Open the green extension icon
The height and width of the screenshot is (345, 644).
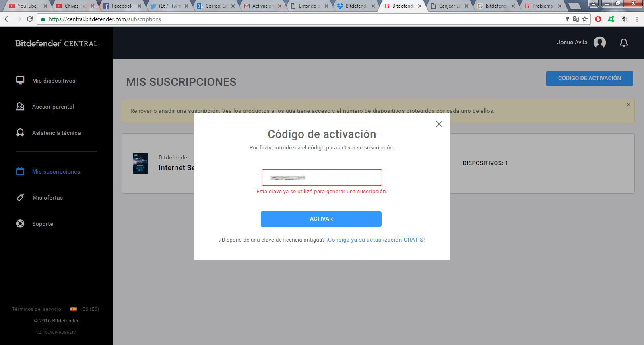pos(611,19)
